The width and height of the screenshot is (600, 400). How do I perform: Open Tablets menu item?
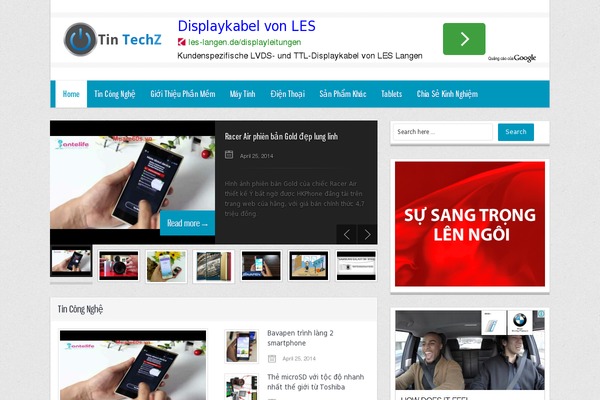point(391,94)
